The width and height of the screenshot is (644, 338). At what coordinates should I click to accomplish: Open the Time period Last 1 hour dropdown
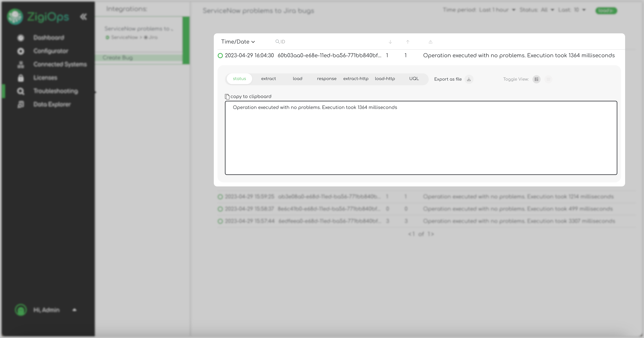[x=497, y=10]
